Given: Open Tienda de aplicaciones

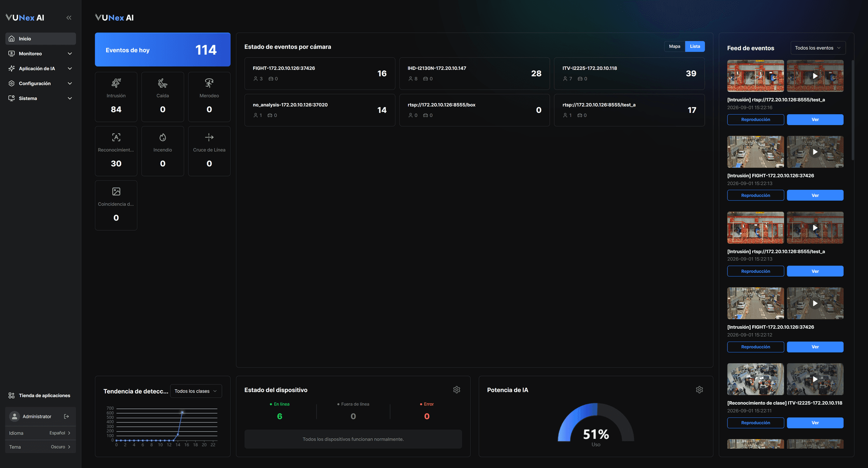Looking at the screenshot, I should pos(41,396).
